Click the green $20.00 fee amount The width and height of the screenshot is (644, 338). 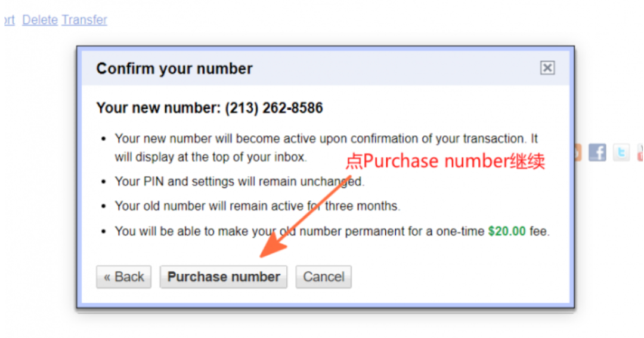click(x=506, y=231)
